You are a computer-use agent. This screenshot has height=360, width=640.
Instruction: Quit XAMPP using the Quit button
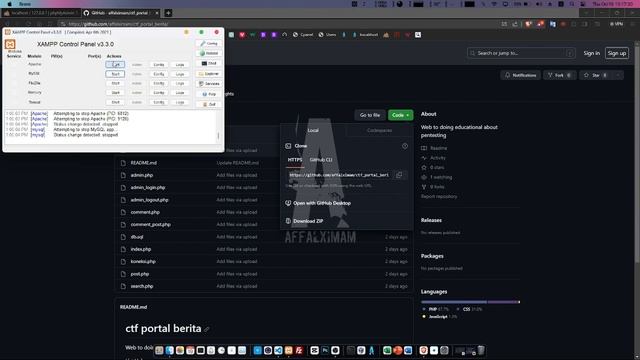pos(209,104)
